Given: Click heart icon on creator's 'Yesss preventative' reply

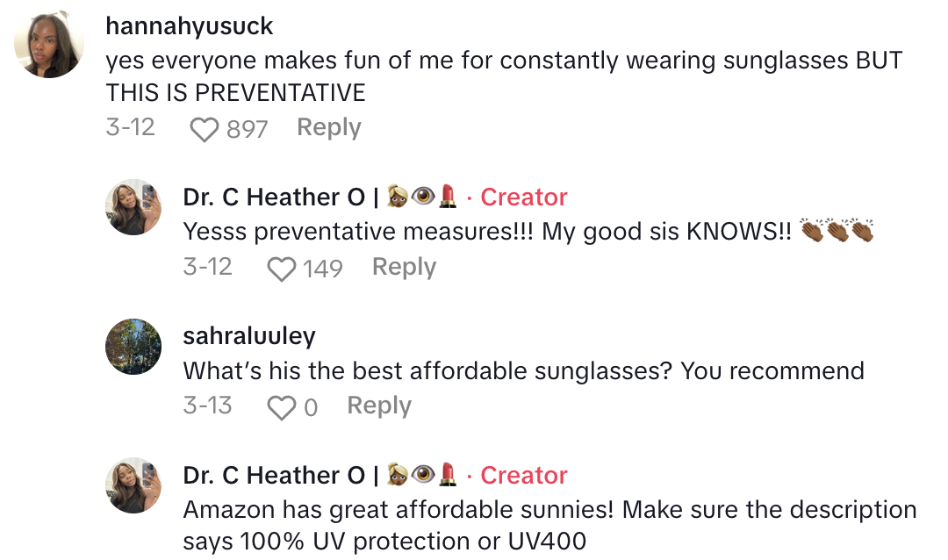Looking at the screenshot, I should (281, 269).
